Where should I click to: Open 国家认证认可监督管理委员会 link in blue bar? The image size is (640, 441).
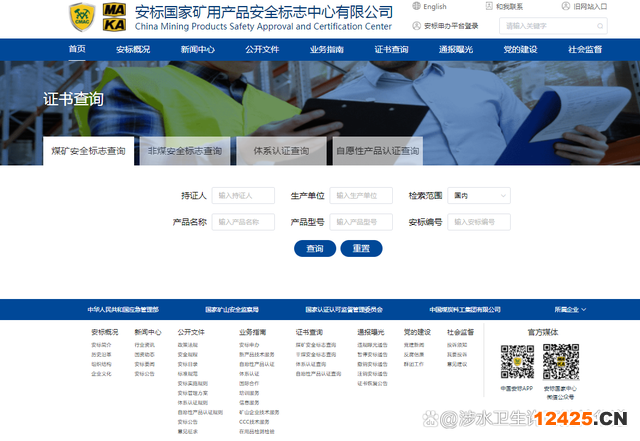pyautogui.click(x=344, y=310)
